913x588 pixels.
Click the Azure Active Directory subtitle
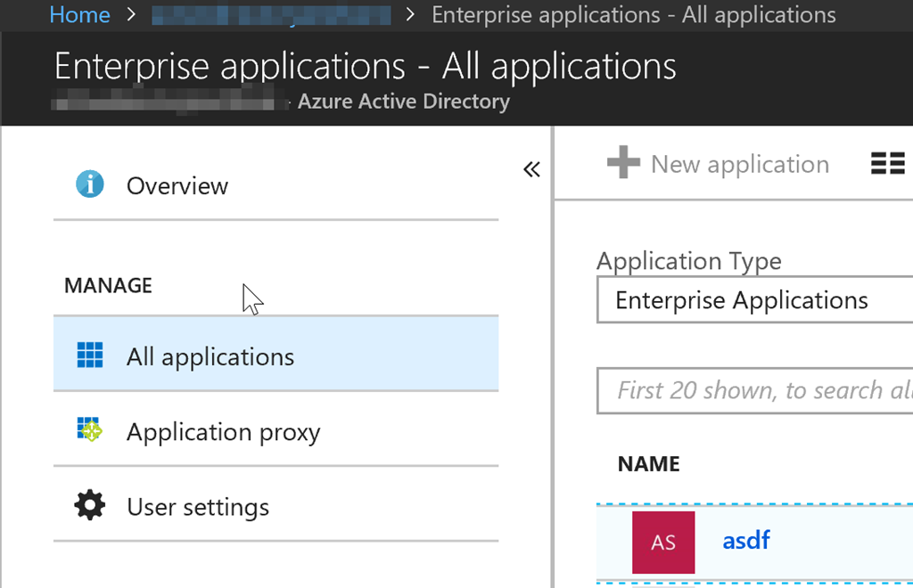[404, 102]
